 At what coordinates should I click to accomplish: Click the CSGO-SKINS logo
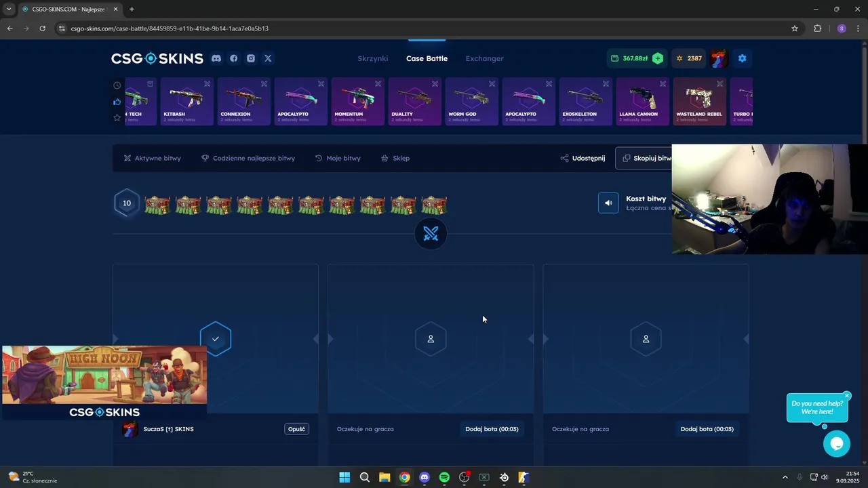[x=157, y=58]
